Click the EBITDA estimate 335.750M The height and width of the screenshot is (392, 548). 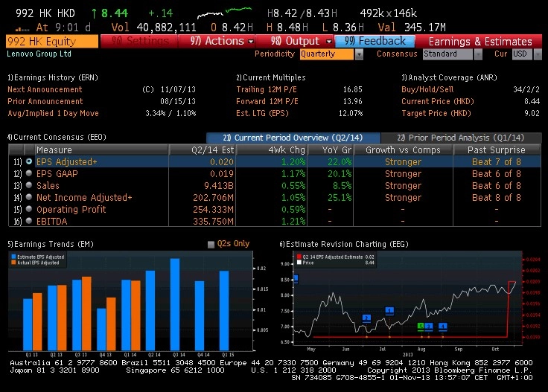click(213, 221)
